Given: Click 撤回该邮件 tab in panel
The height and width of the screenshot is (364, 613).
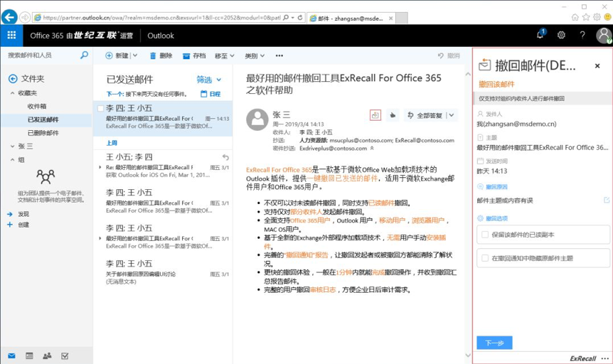Looking at the screenshot, I should [496, 84].
